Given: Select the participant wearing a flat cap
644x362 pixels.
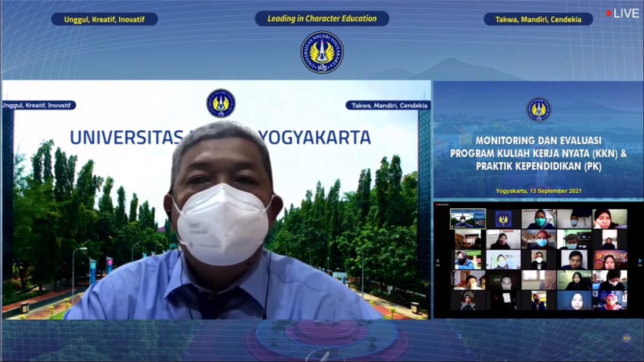Looking at the screenshot, I should tap(574, 239).
